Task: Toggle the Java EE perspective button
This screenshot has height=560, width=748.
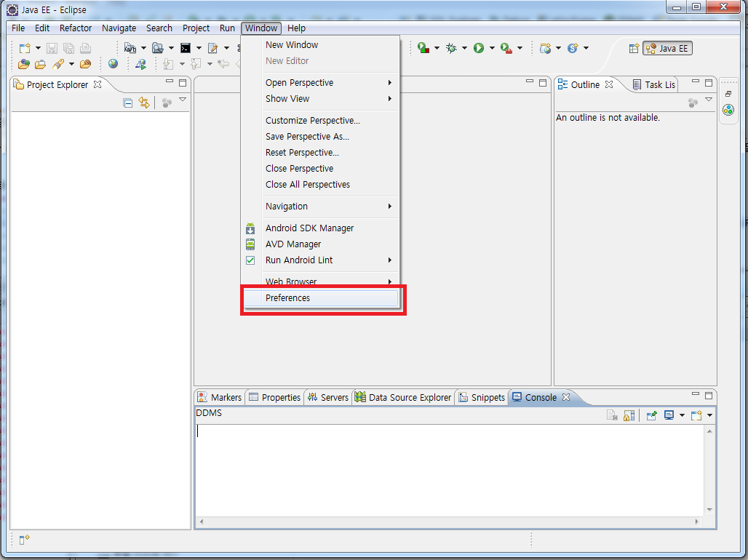Action: click(x=667, y=49)
